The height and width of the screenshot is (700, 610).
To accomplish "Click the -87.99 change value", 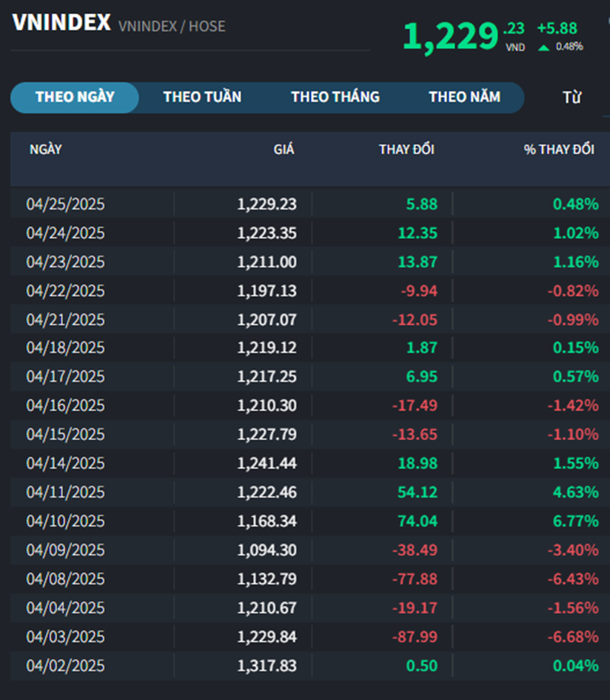I will [418, 637].
